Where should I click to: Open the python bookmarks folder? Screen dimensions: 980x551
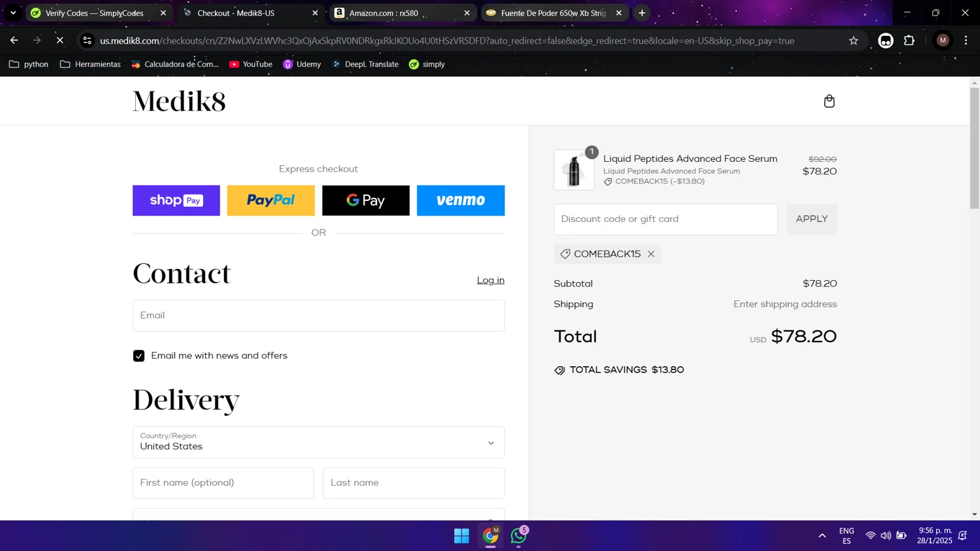[x=29, y=64]
